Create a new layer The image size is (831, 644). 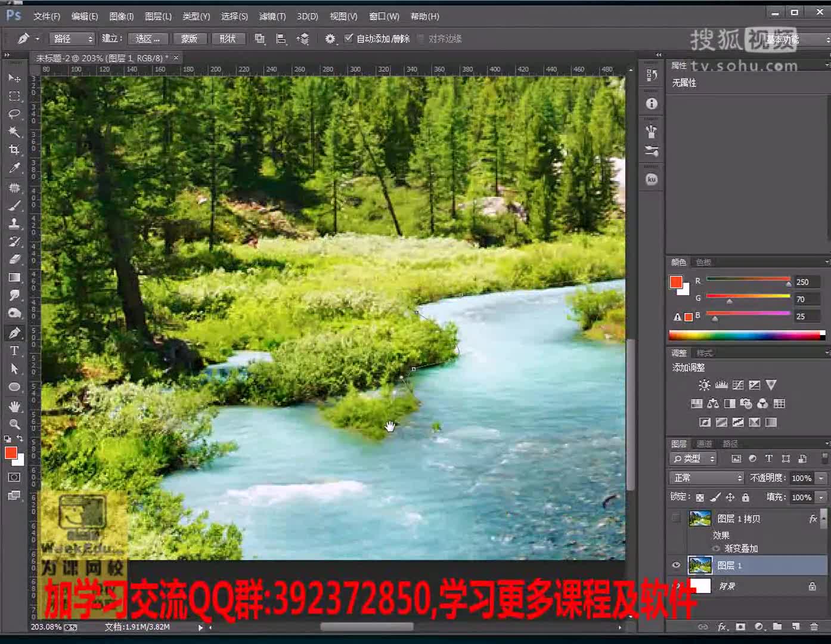[x=796, y=627]
